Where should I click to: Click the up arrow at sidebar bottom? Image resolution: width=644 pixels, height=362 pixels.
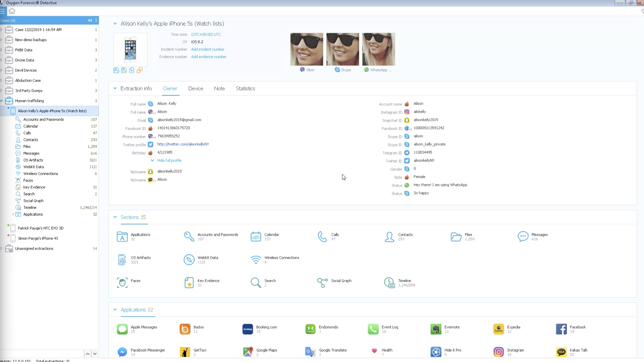tap(88, 354)
